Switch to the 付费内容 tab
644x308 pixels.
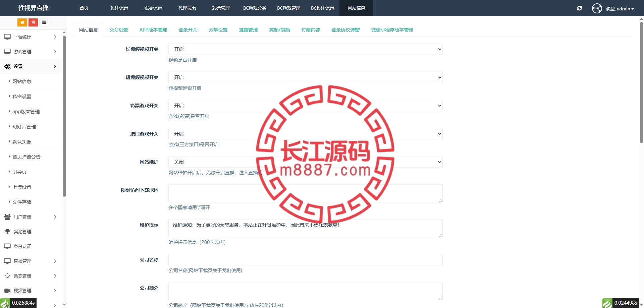pyautogui.click(x=311, y=30)
